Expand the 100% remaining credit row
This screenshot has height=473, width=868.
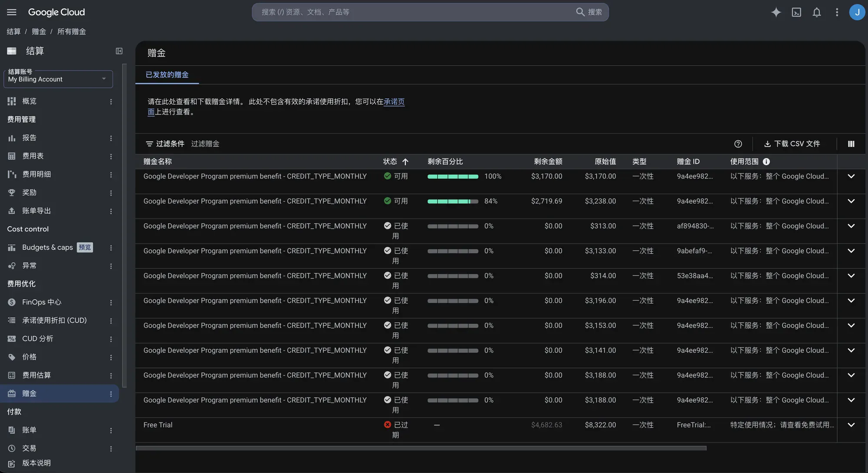[851, 176]
